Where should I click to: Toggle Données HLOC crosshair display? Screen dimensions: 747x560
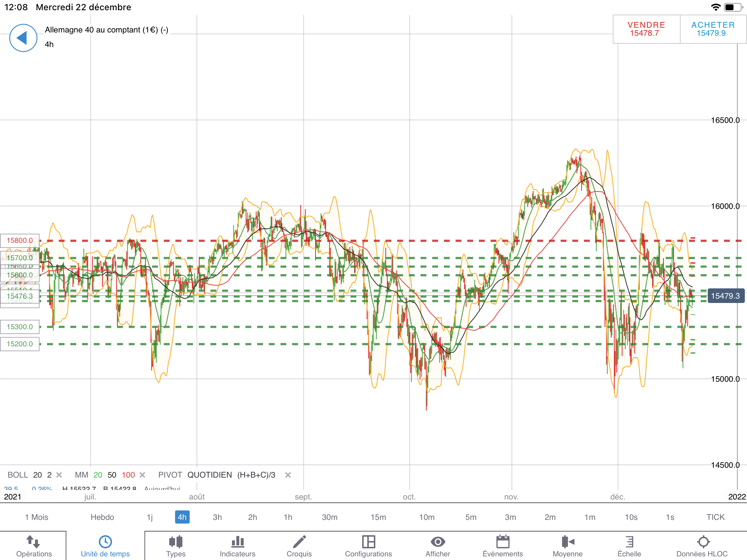tap(703, 542)
